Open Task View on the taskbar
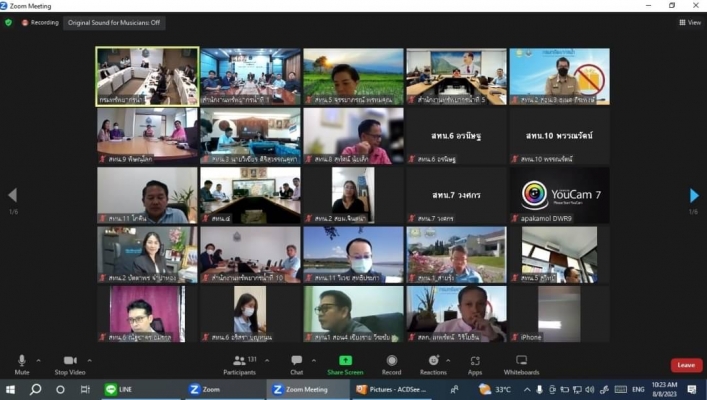Screen dimensions: 707x400 tap(85, 389)
